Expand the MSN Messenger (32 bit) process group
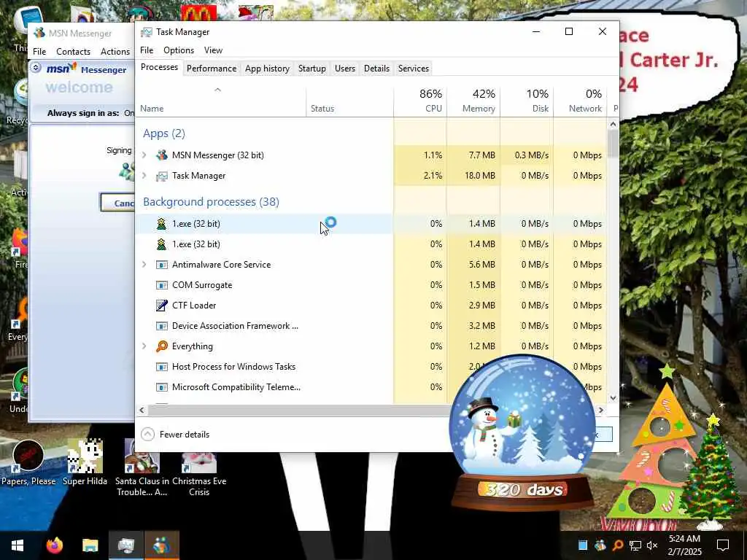Viewport: 747px width, 560px height. pyautogui.click(x=144, y=155)
